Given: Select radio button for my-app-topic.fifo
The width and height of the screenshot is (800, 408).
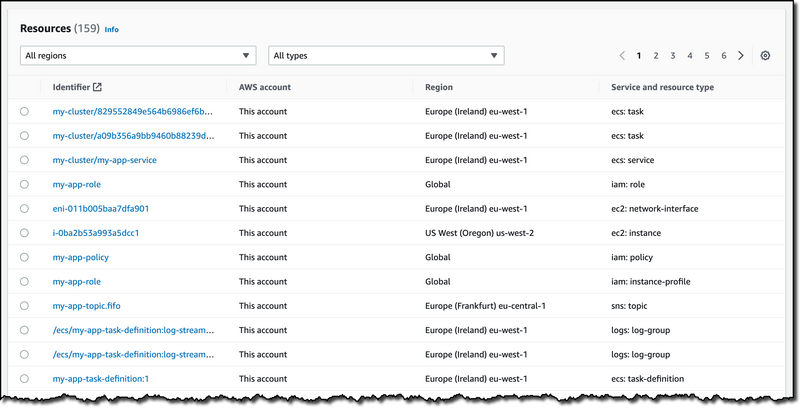Looking at the screenshot, I should click(x=24, y=306).
